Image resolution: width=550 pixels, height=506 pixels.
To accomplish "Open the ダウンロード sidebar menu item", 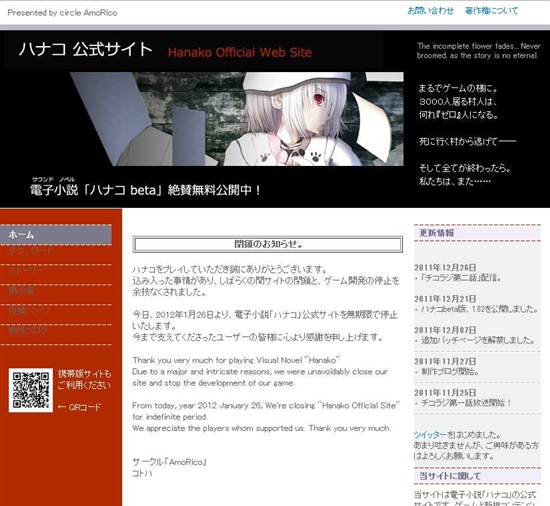I will click(x=31, y=251).
